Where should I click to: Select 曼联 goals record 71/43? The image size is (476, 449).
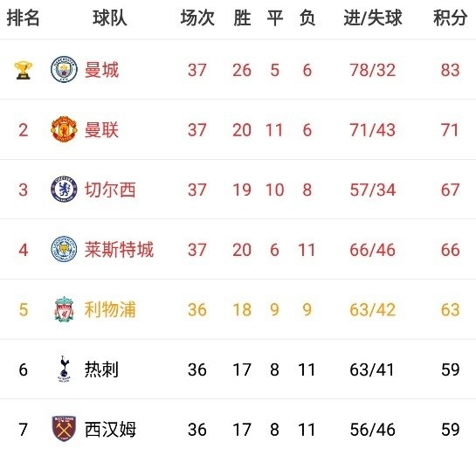[x=372, y=130]
